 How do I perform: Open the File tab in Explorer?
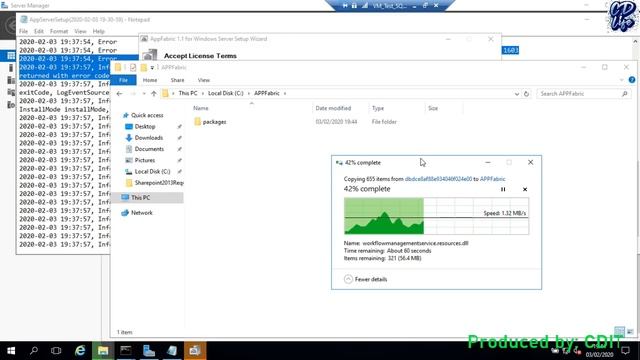[123, 80]
